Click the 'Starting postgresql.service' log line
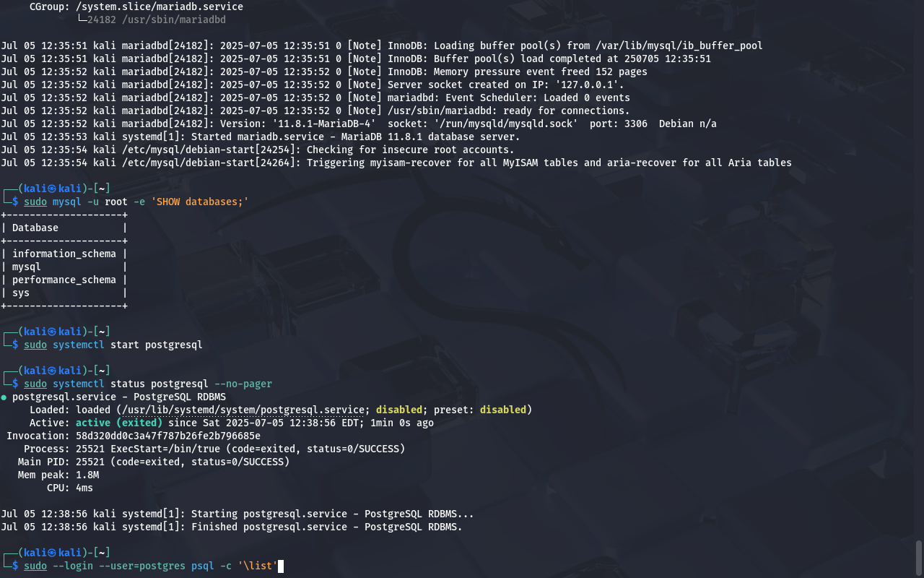The width and height of the screenshot is (924, 578). pyautogui.click(x=237, y=514)
